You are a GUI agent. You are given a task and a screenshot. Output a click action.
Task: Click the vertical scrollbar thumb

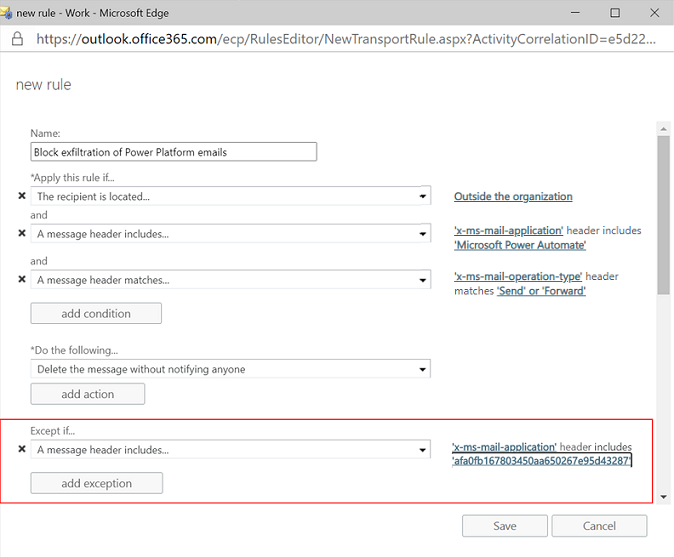point(663,215)
